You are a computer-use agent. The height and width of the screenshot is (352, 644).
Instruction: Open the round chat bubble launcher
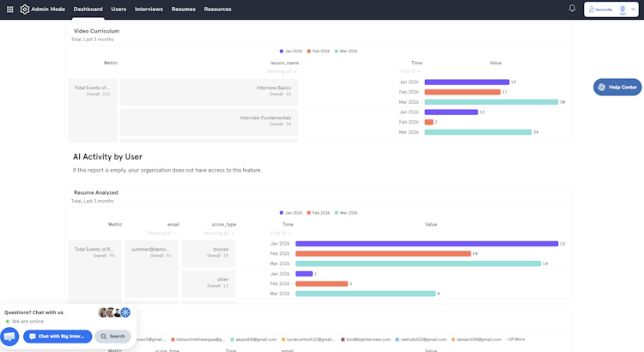coord(9,337)
